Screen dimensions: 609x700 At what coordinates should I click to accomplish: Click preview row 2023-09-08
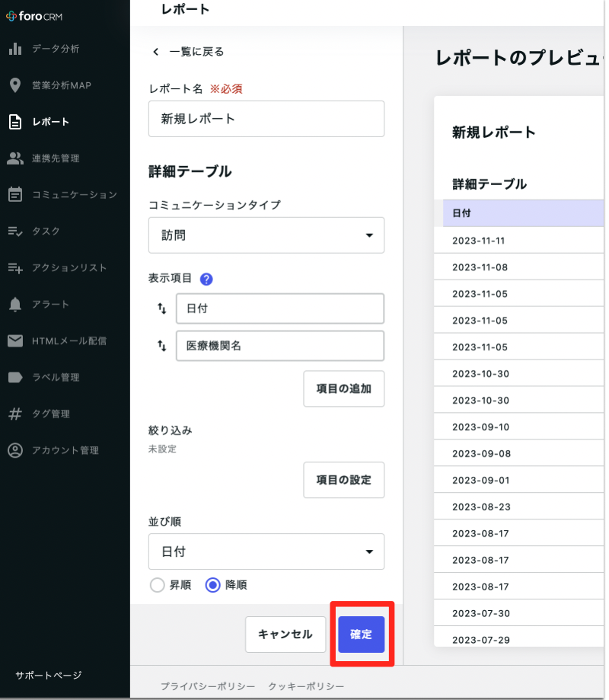click(x=519, y=454)
